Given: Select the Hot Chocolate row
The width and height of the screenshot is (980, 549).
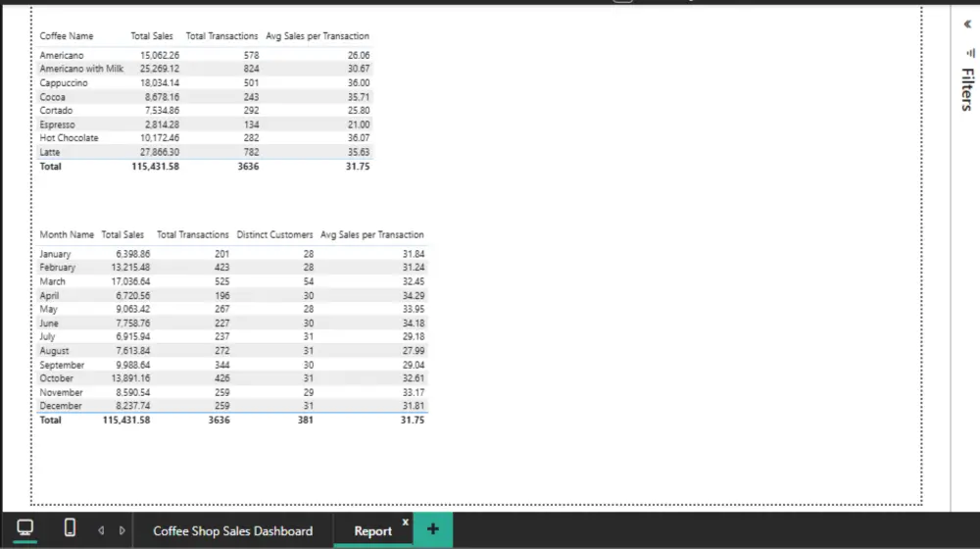Looking at the screenshot, I should point(205,137).
